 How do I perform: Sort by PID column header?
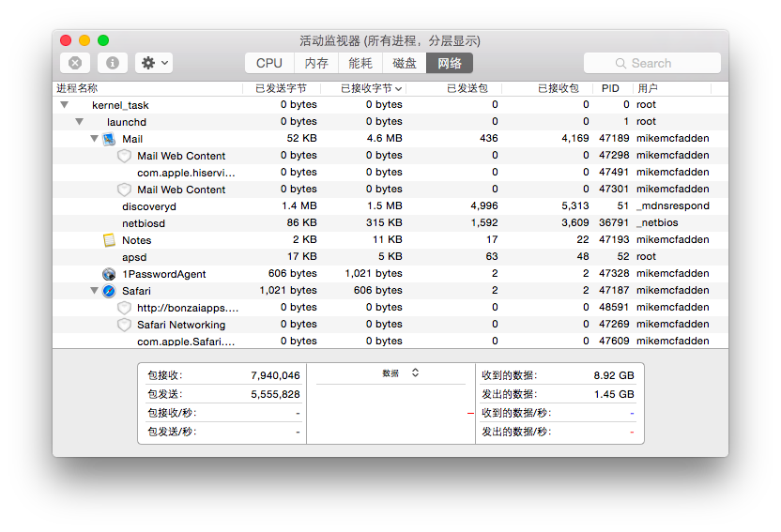coord(613,88)
